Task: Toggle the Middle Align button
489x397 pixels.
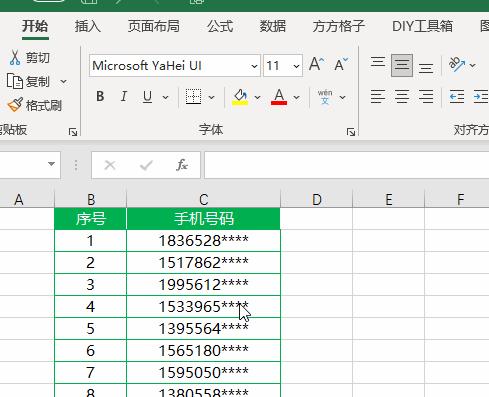Action: click(x=402, y=65)
